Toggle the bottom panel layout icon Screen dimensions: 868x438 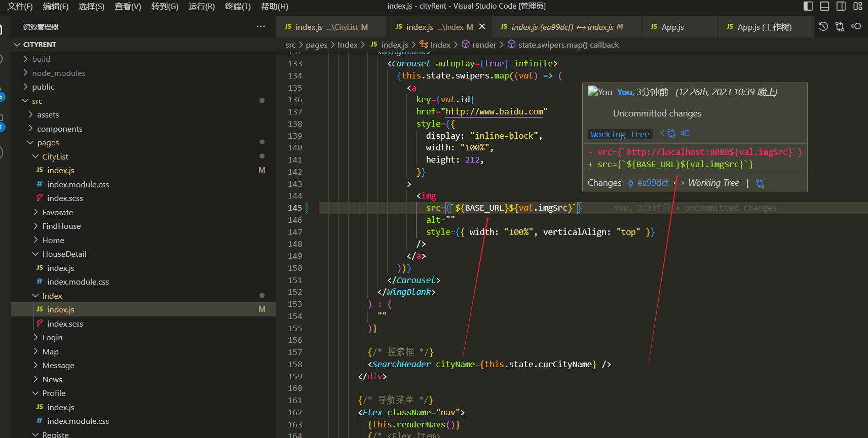(824, 6)
